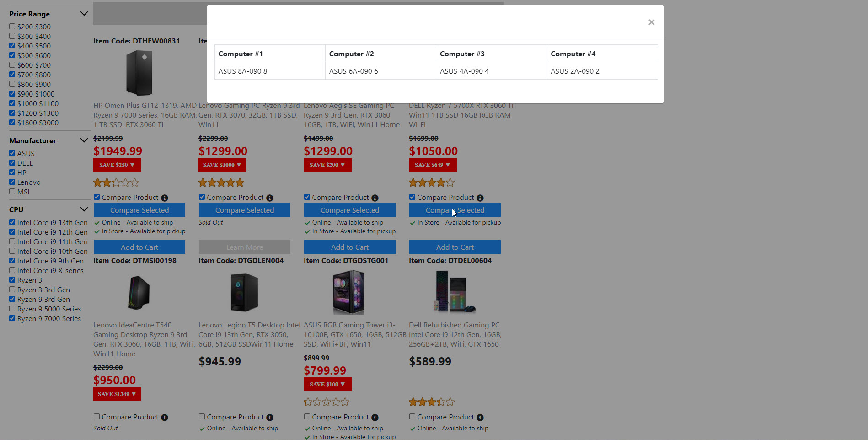This screenshot has width=868, height=440.
Task: Expand the SAVE $250 discount dropdown
Action: pyautogui.click(x=117, y=165)
